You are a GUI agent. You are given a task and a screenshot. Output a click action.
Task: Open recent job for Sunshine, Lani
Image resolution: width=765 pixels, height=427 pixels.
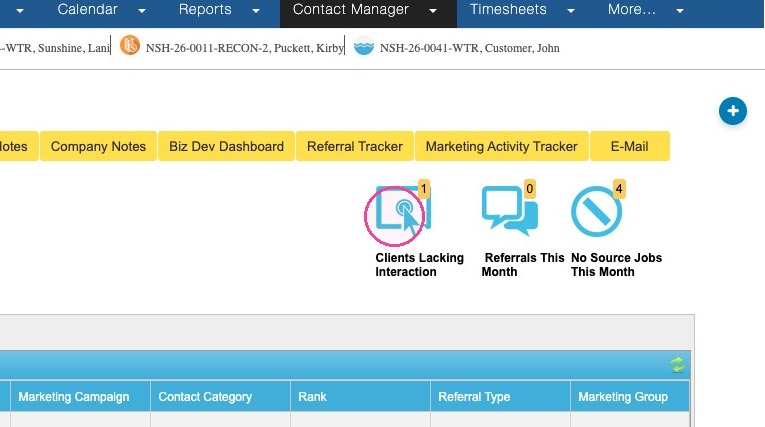(x=55, y=48)
